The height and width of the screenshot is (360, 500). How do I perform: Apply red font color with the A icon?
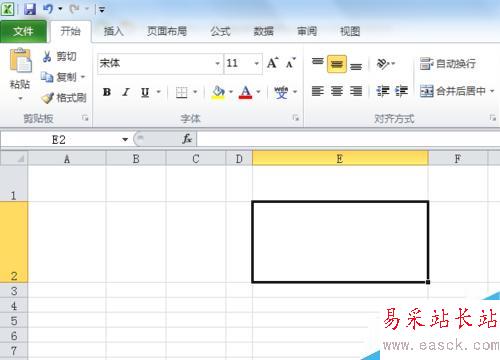(246, 92)
